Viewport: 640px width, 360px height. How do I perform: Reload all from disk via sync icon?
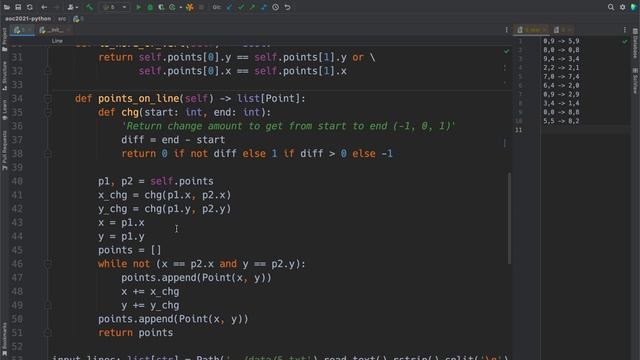[x=30, y=7]
